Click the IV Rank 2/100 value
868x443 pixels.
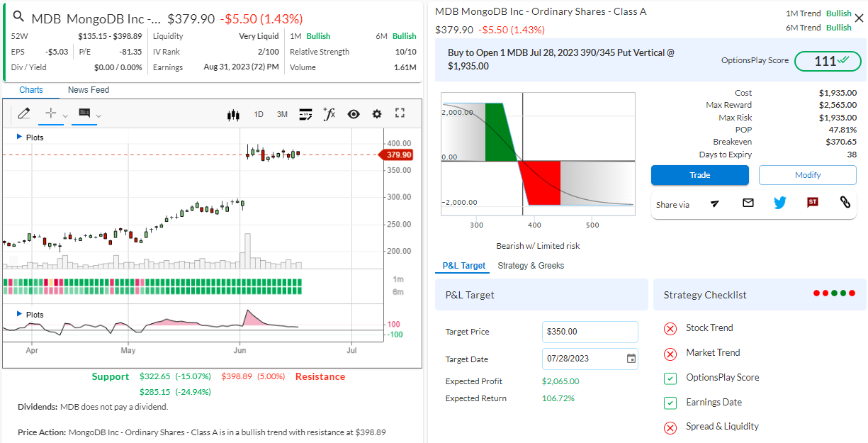tap(269, 52)
